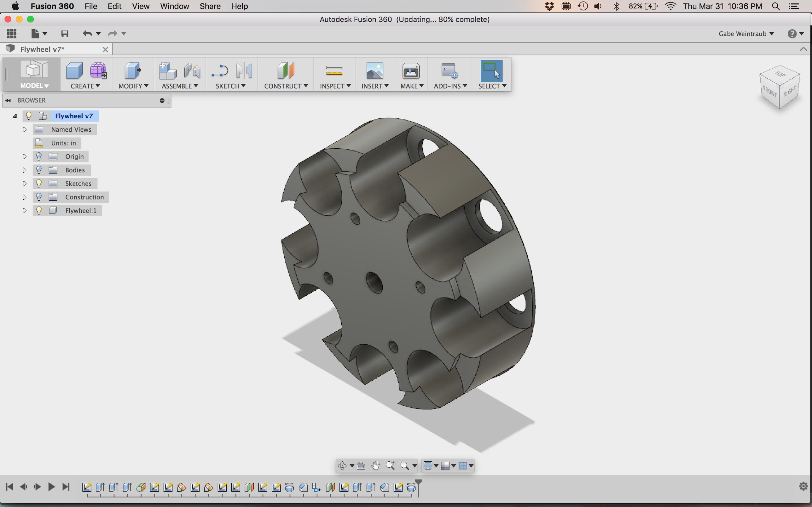Open the CONSTRUCT dropdown menu
This screenshot has width=812, height=507.
(286, 86)
